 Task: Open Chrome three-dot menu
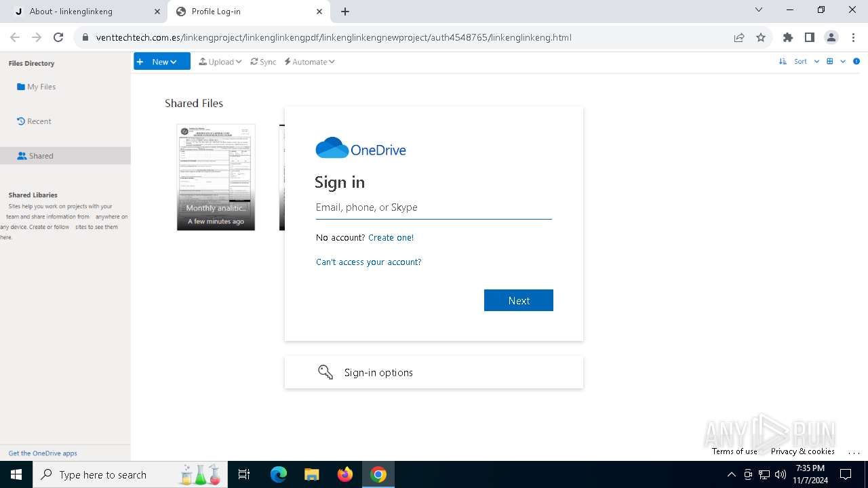853,37
